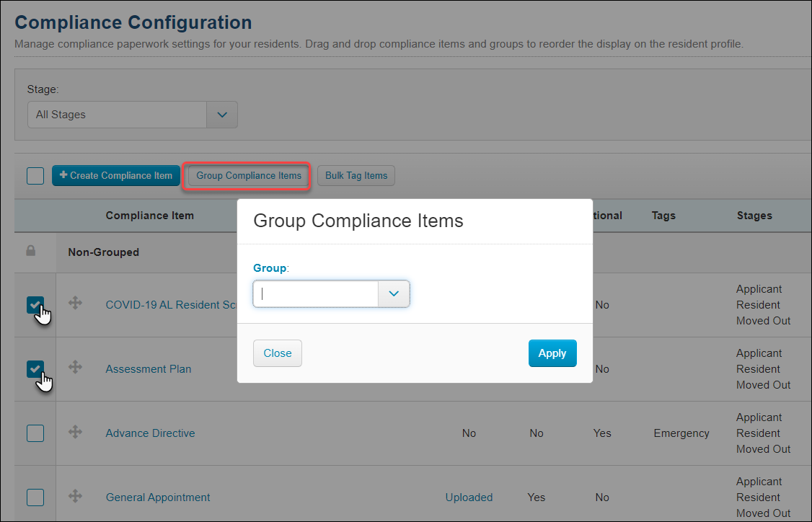Click into the Group text input

(316, 293)
